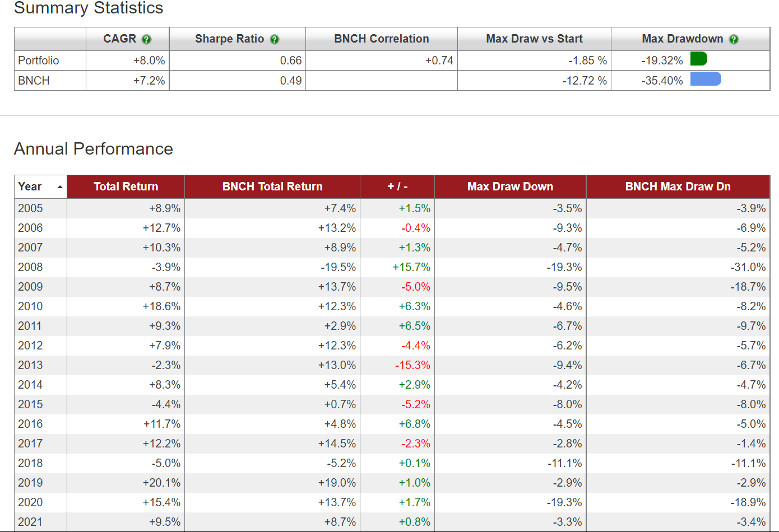Click the 2005 max drawdown value -3.5%
The height and width of the screenshot is (532, 779).
(x=568, y=208)
